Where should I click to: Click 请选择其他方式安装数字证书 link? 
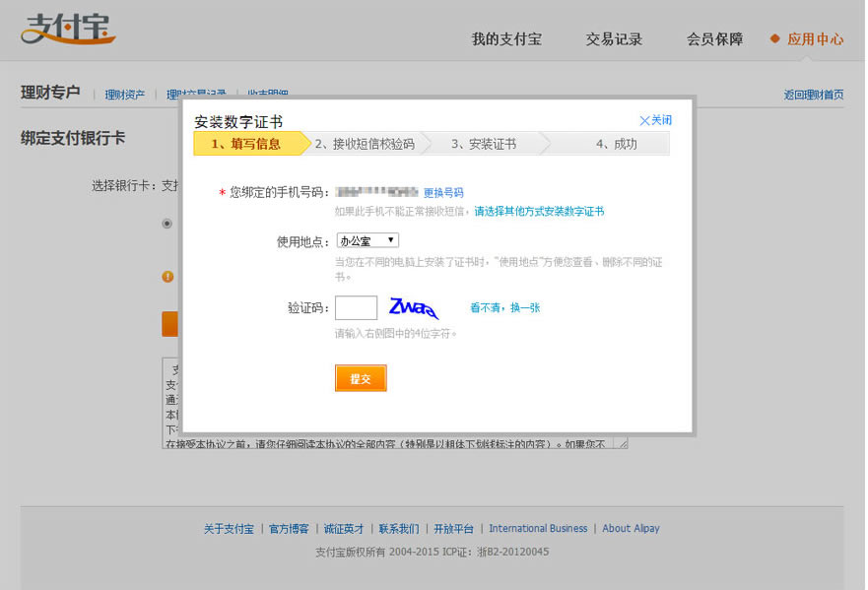[x=539, y=211]
